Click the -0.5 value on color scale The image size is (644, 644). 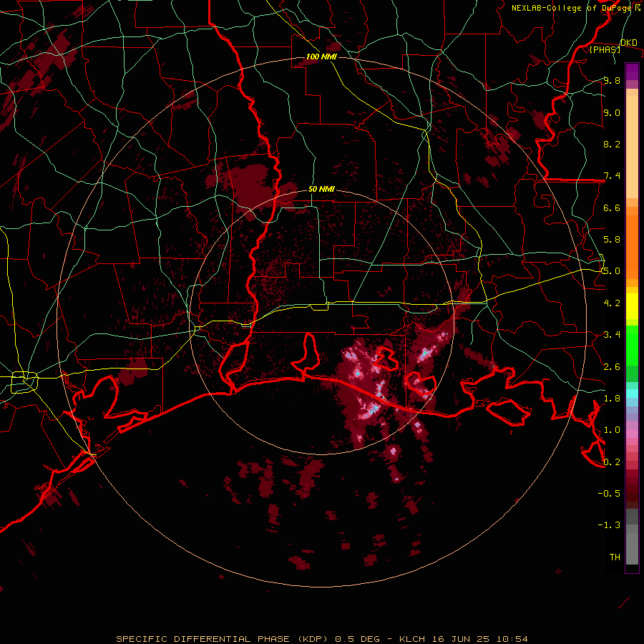609,493
